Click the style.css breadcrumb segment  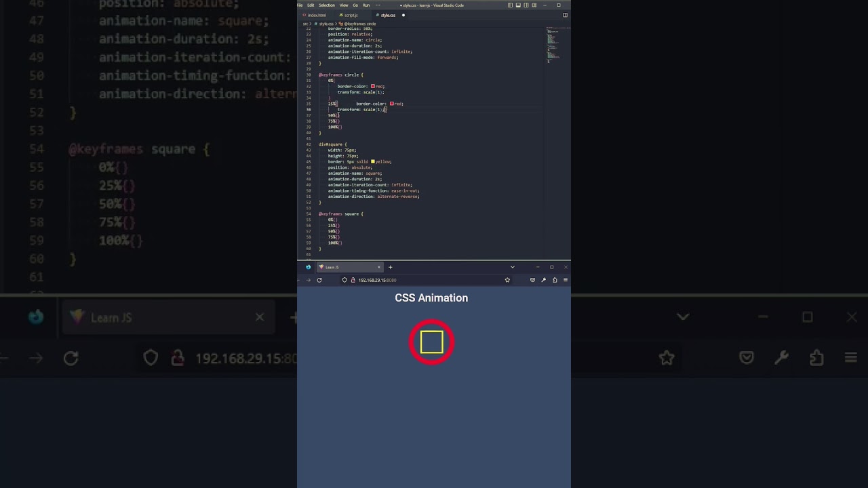click(325, 24)
